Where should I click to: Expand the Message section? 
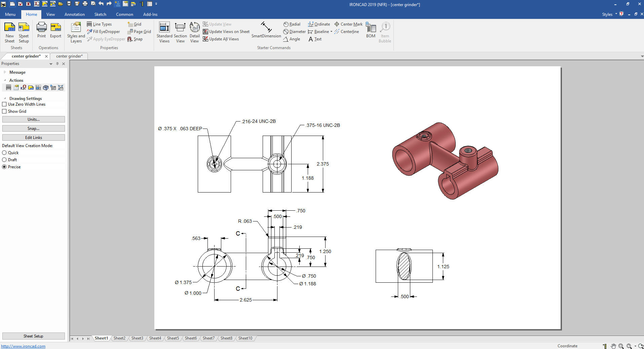coord(5,72)
